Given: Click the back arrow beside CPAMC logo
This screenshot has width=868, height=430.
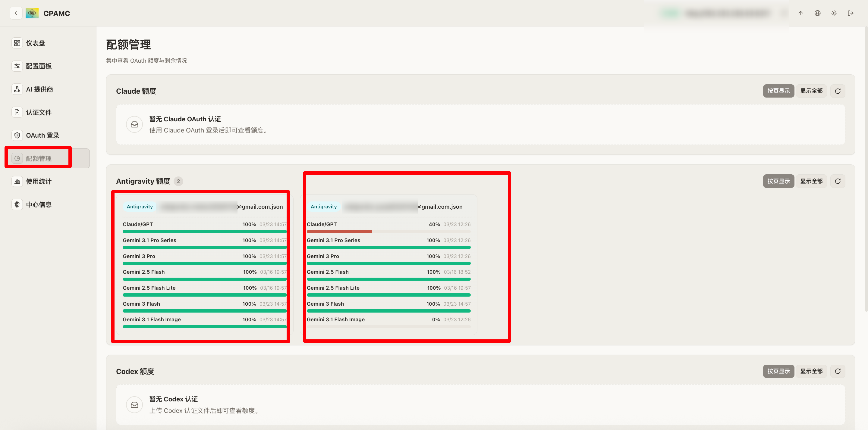Looking at the screenshot, I should [16, 13].
